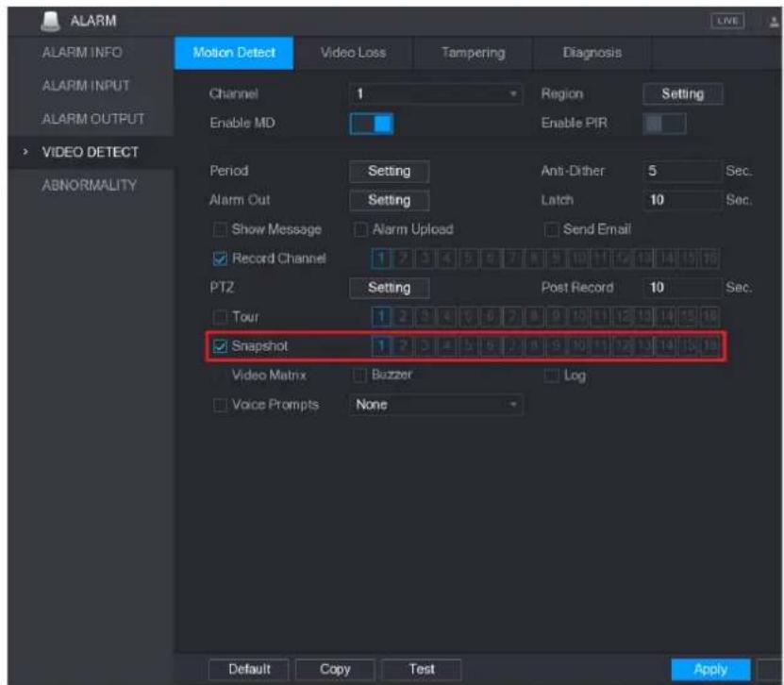Click the Test button
Viewport: 784px width, 685px height.
point(422,670)
